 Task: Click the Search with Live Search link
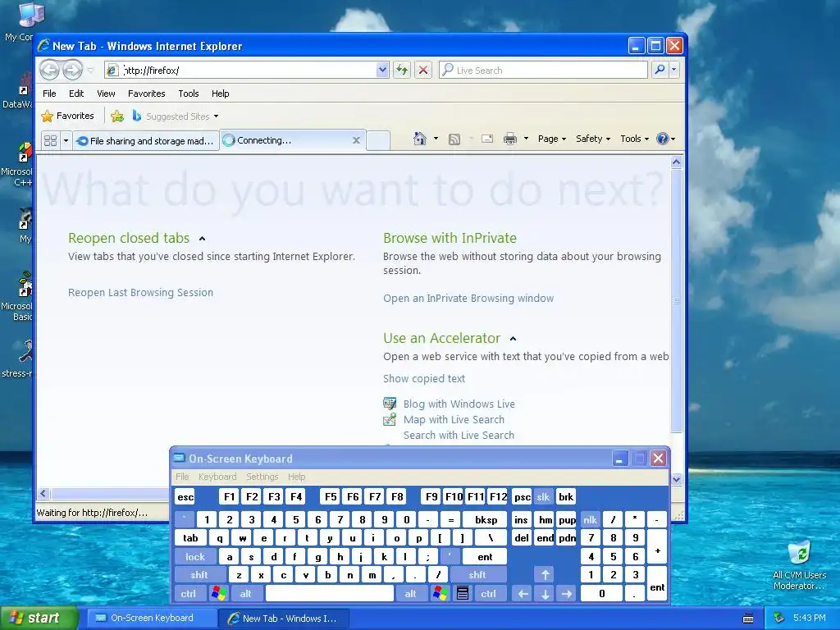[459, 435]
